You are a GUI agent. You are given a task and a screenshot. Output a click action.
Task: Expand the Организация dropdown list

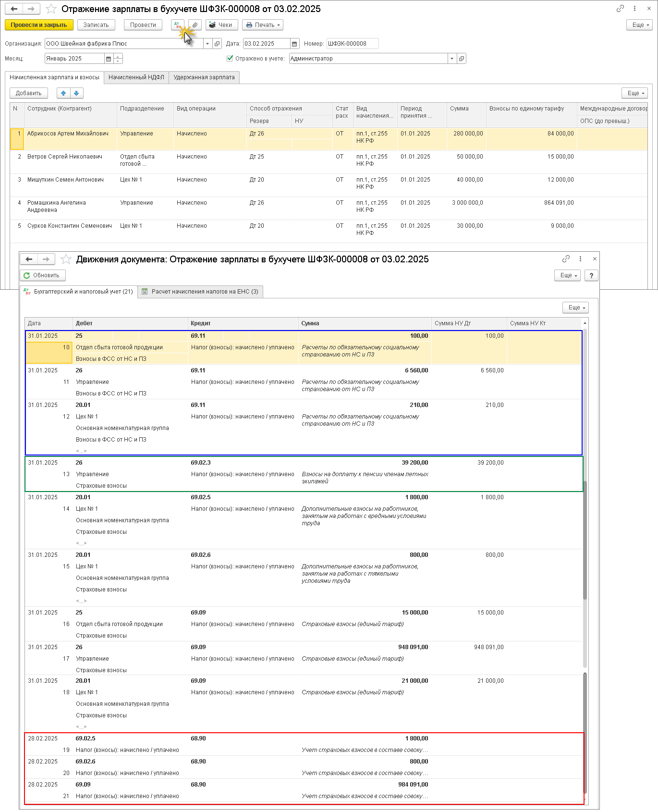[207, 44]
